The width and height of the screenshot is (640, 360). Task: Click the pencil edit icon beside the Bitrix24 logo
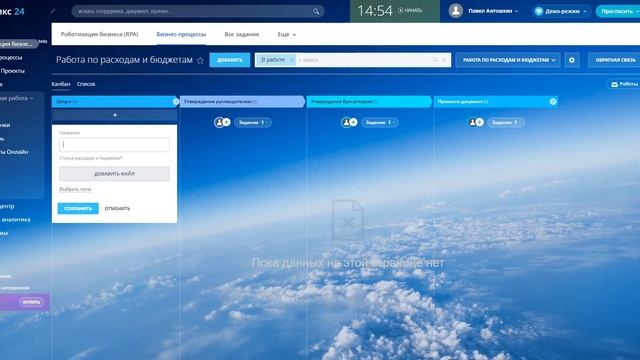coord(53,11)
